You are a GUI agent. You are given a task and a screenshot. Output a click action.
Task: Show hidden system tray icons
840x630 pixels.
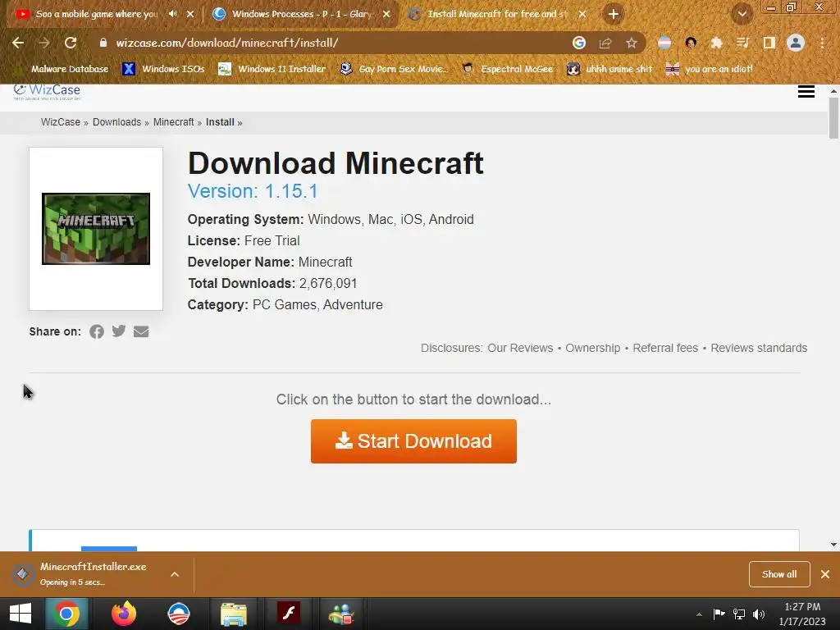[x=699, y=614]
